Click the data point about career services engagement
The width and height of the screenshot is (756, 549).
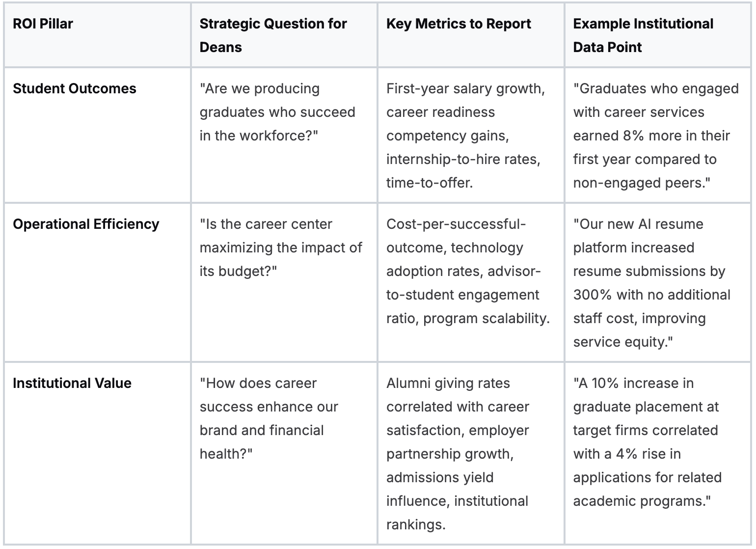point(655,136)
